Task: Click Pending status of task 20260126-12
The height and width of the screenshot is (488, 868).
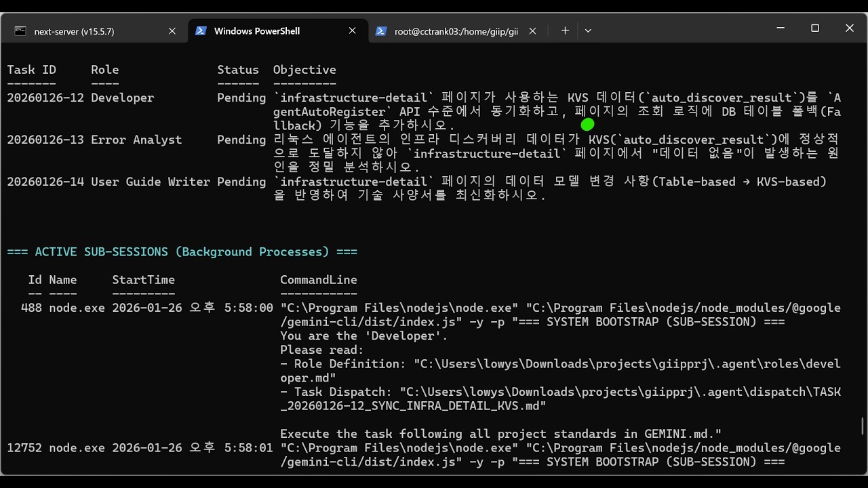Action: coord(241,98)
